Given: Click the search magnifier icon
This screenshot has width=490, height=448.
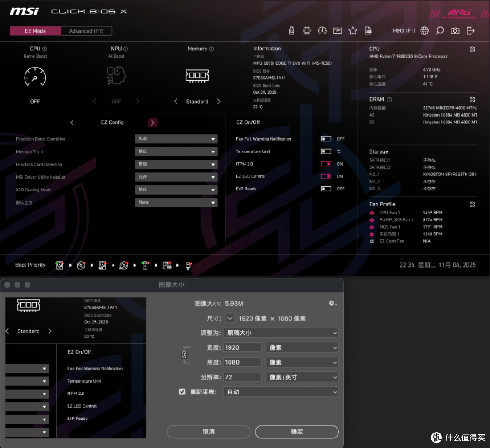Looking at the screenshot, I should (440, 31).
